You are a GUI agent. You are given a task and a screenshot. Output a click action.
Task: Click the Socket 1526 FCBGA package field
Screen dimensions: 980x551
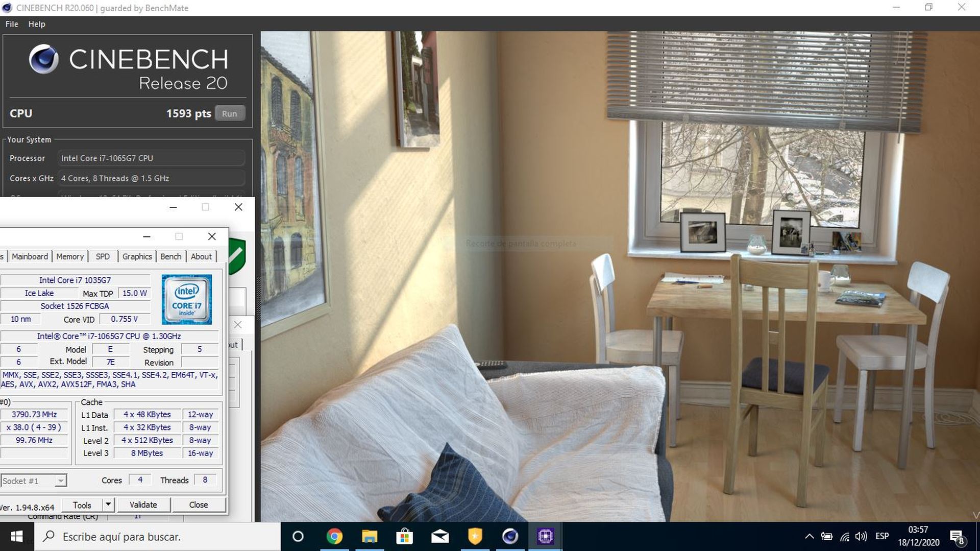point(75,306)
